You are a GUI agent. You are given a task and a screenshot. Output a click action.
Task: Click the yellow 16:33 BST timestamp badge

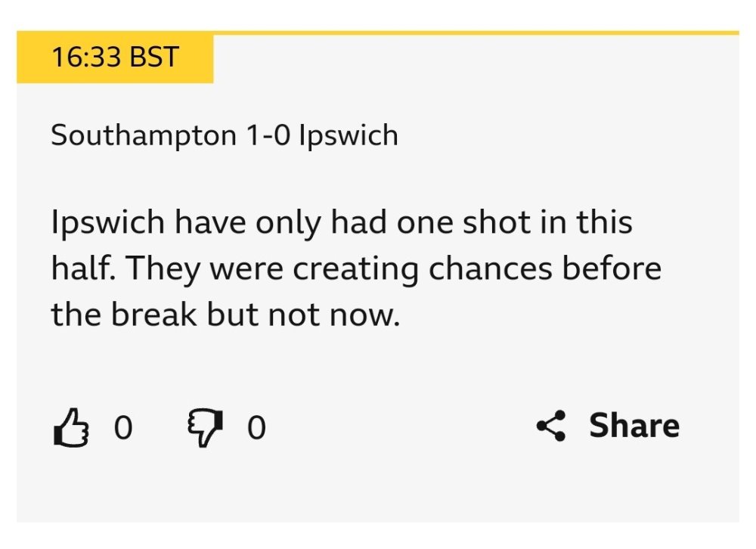pos(115,57)
